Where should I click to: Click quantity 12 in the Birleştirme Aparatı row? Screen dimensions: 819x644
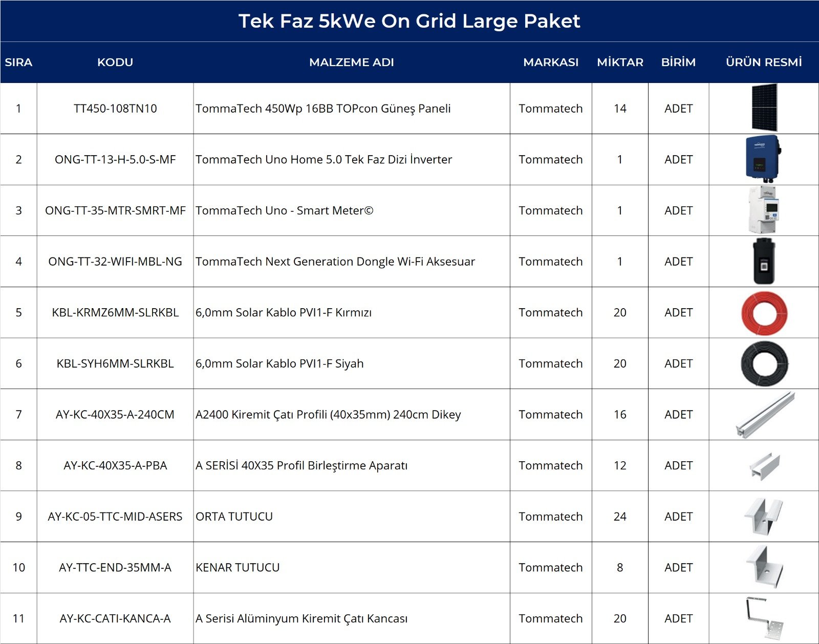pos(620,465)
